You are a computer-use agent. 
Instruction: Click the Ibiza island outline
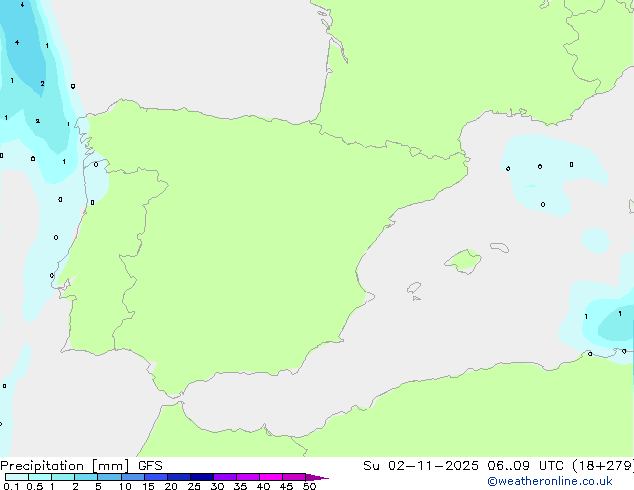414,288
